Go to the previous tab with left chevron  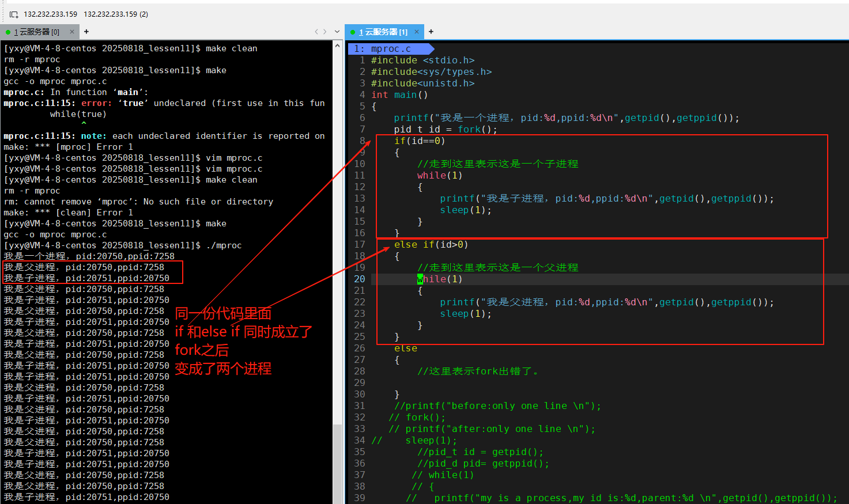click(316, 32)
